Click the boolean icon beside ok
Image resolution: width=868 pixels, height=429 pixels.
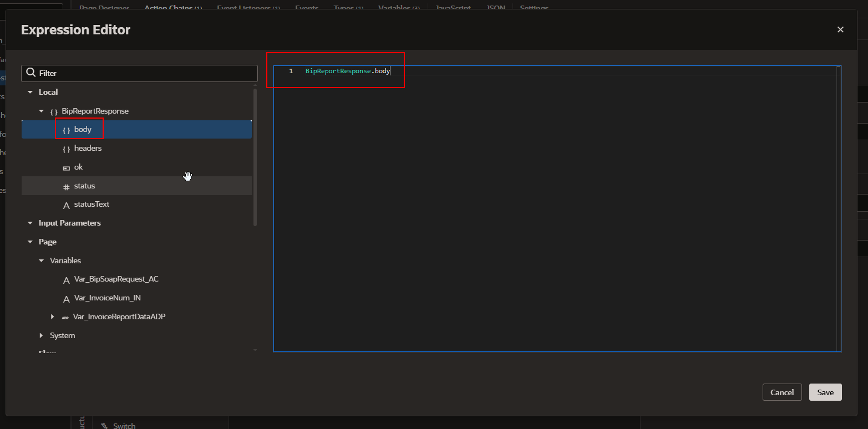pos(67,167)
